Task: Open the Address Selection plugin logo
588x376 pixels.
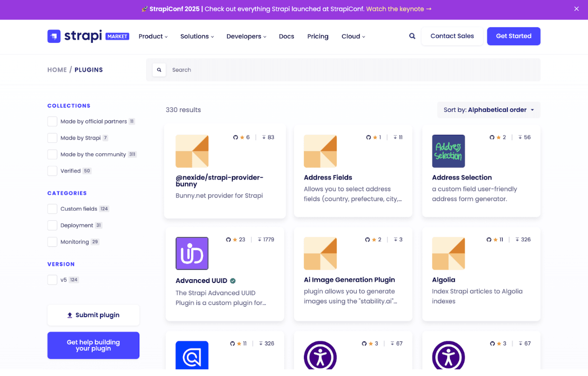Action: click(x=449, y=151)
